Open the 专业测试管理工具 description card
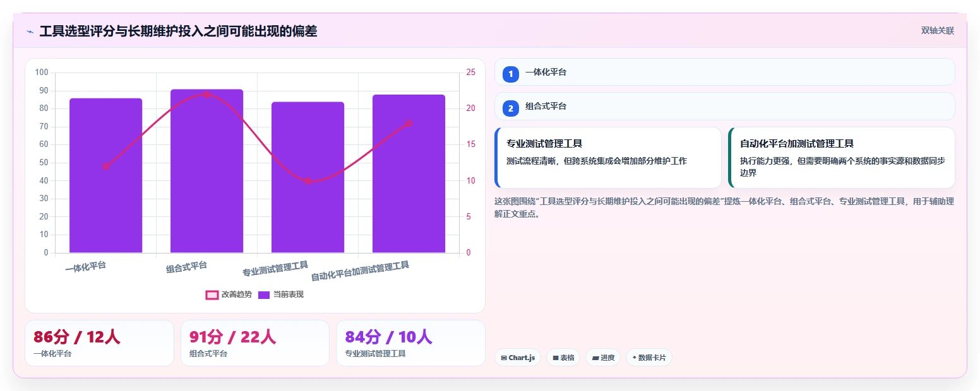980x391 pixels. 608,158
